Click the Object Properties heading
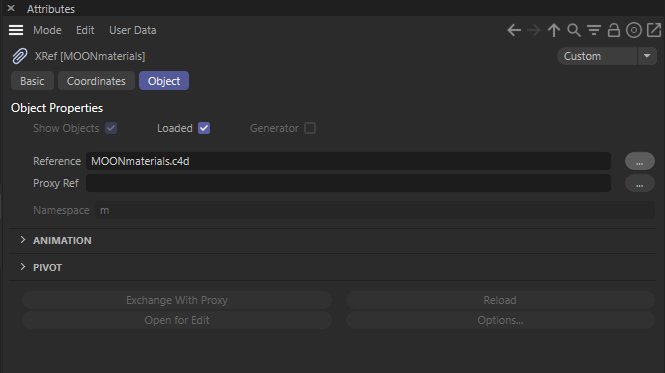The width and height of the screenshot is (665, 373). [57, 108]
